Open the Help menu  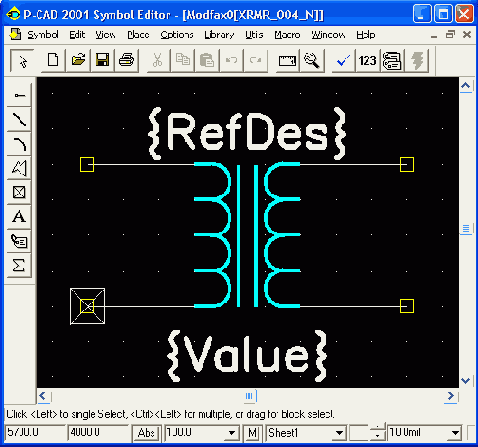366,35
